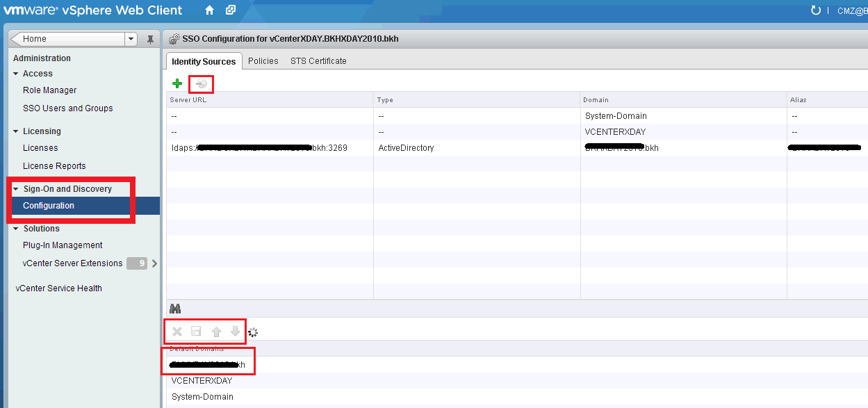868x408 pixels.
Task: Click the binoculars find icon
Action: [175, 309]
